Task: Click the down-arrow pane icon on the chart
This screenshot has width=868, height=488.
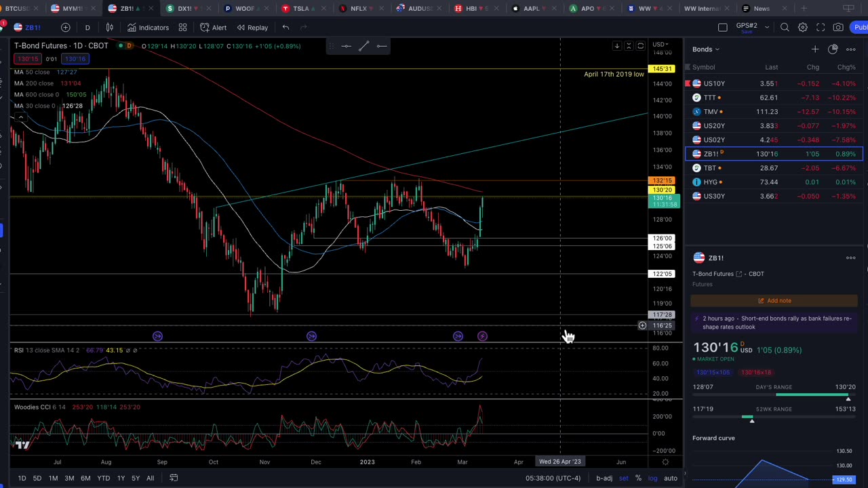Action: [617, 46]
